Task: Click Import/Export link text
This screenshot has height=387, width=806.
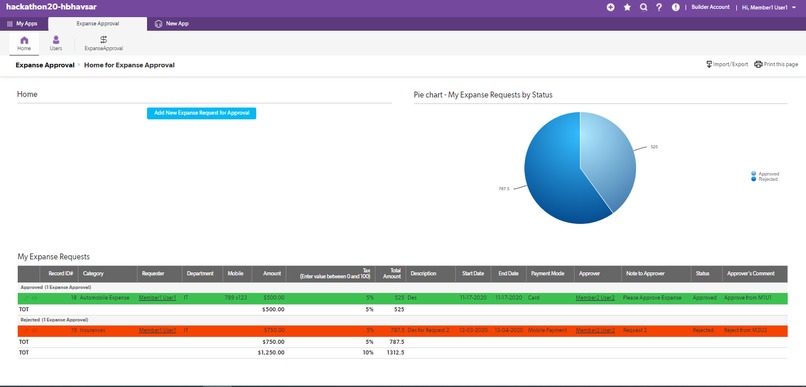Action: tap(730, 65)
